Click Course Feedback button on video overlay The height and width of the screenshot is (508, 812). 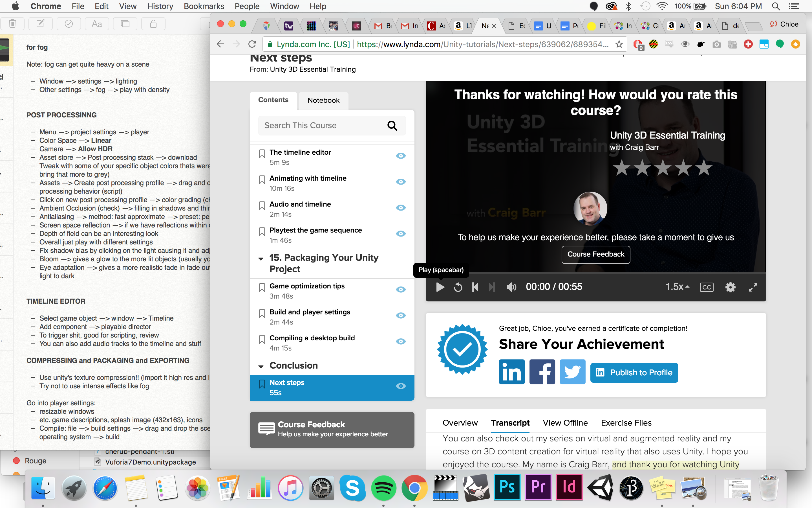click(596, 254)
